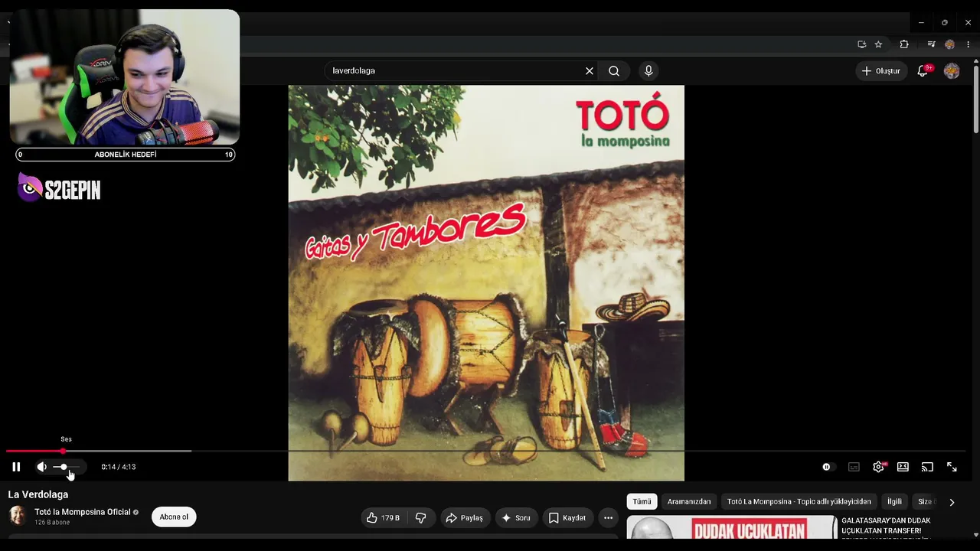The image size is (980, 551).
Task: Select the Aramanızdan filter chip
Action: 689,502
